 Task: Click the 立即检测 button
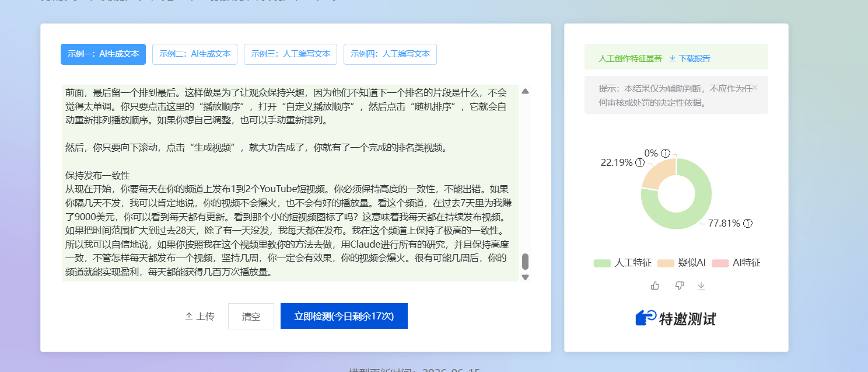[344, 316]
